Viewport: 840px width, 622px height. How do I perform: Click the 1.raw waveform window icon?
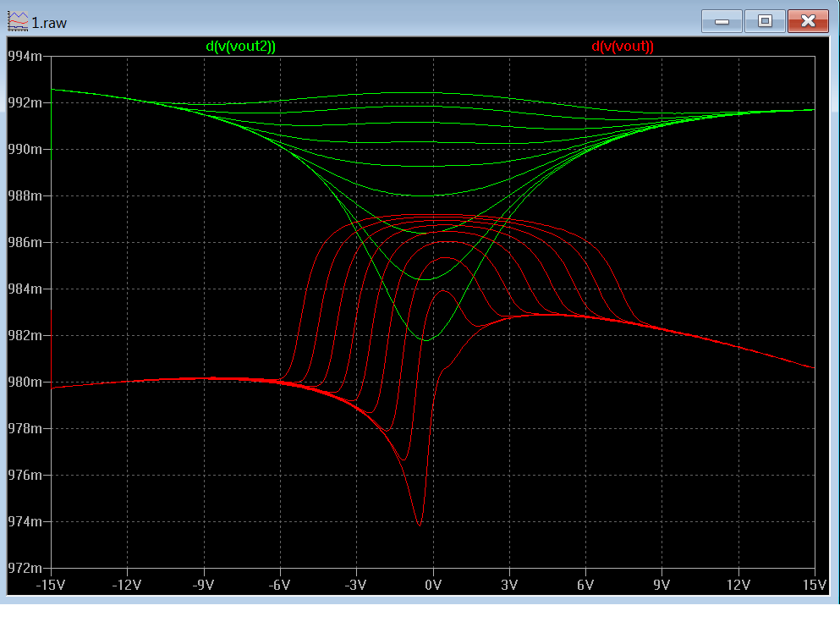(x=18, y=21)
